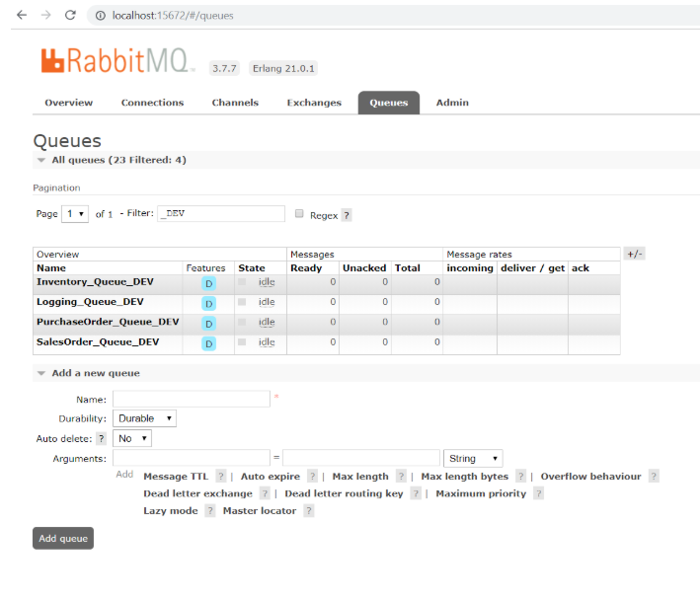Open the Inventory_Queue_DEV queue link
Viewport: 700px width, 598px height.
(95, 281)
